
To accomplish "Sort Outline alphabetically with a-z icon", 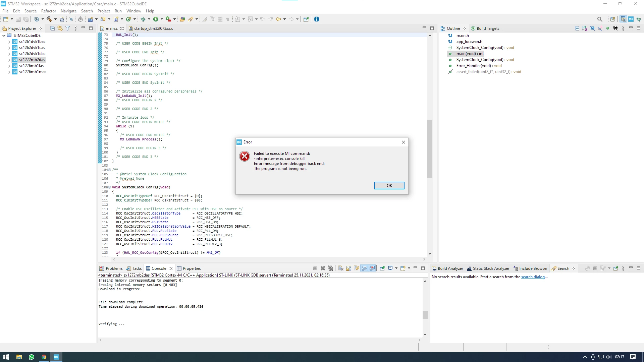I will tap(585, 28).
